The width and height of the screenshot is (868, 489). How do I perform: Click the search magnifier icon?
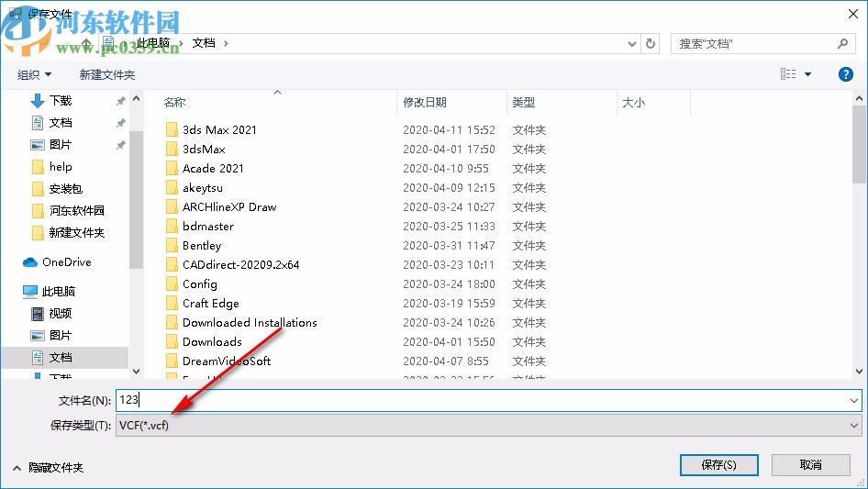pyautogui.click(x=842, y=43)
